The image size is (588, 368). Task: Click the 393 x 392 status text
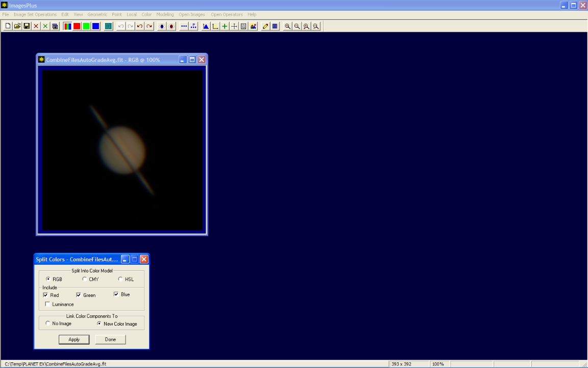coord(401,364)
